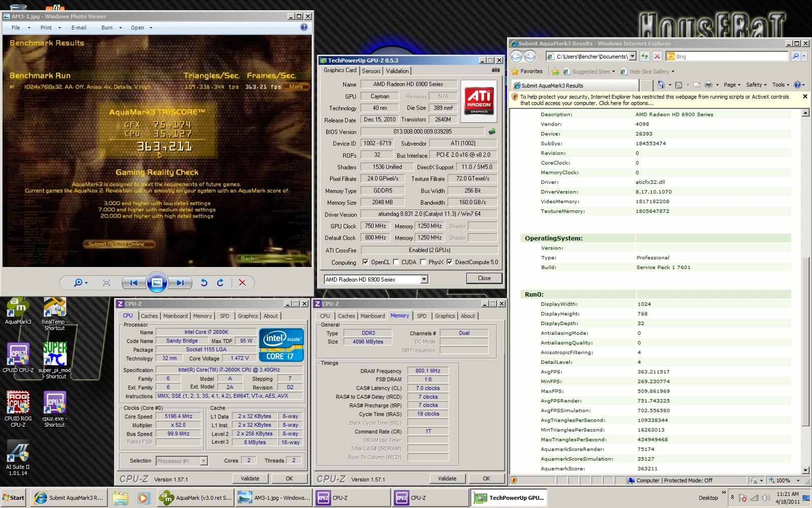
Task: Rotate image clockwise in Photo Viewer
Action: [220, 283]
